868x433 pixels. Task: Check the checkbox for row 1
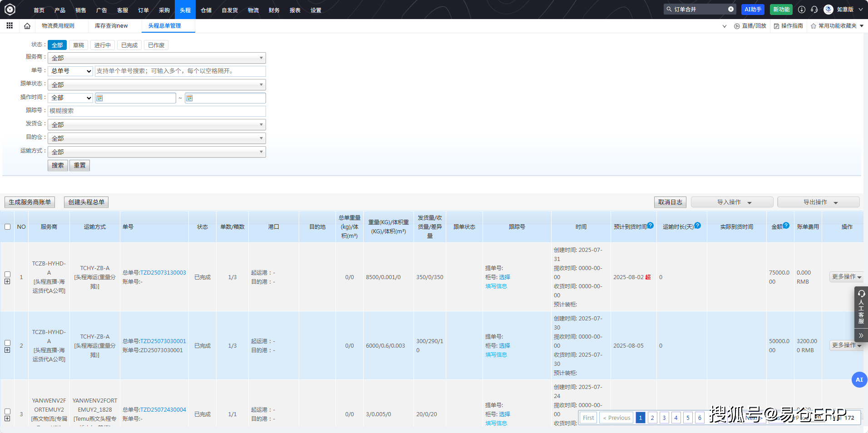point(8,274)
